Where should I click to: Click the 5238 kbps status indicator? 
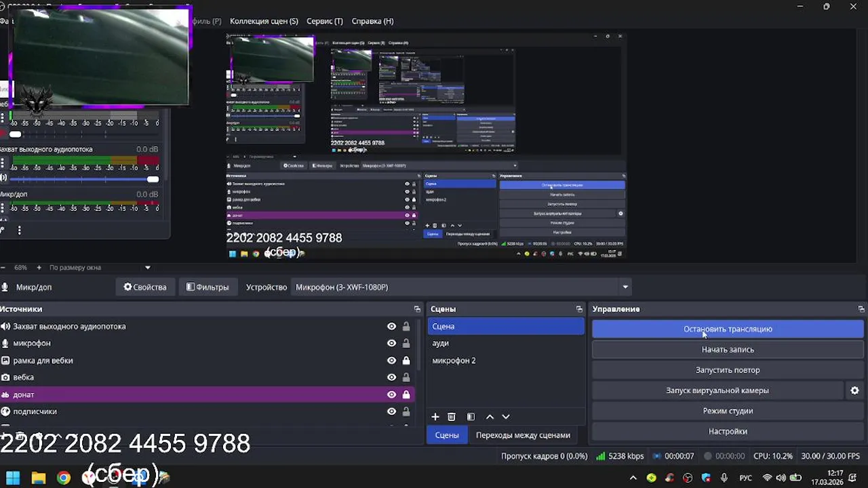click(x=620, y=456)
